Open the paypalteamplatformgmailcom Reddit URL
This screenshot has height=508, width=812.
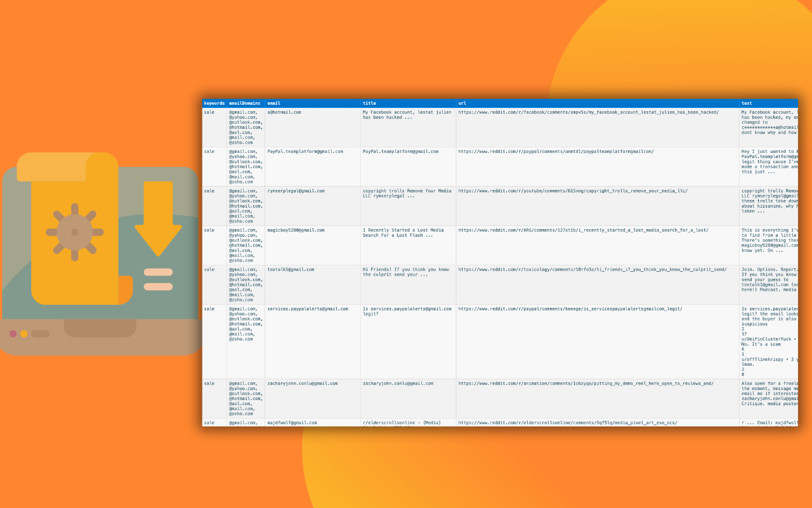[x=556, y=152]
